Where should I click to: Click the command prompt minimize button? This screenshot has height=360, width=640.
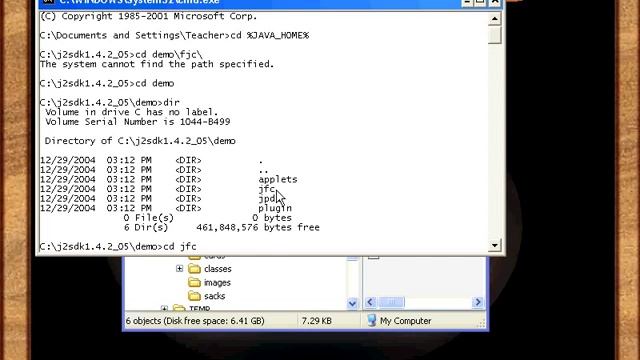click(467, 2)
